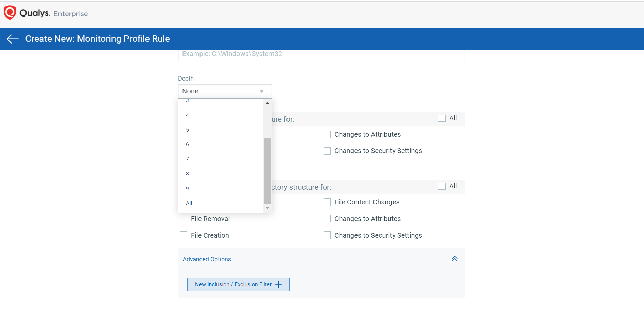This screenshot has width=644, height=311.
Task: Enable the File Removal checkbox
Action: pos(184,219)
